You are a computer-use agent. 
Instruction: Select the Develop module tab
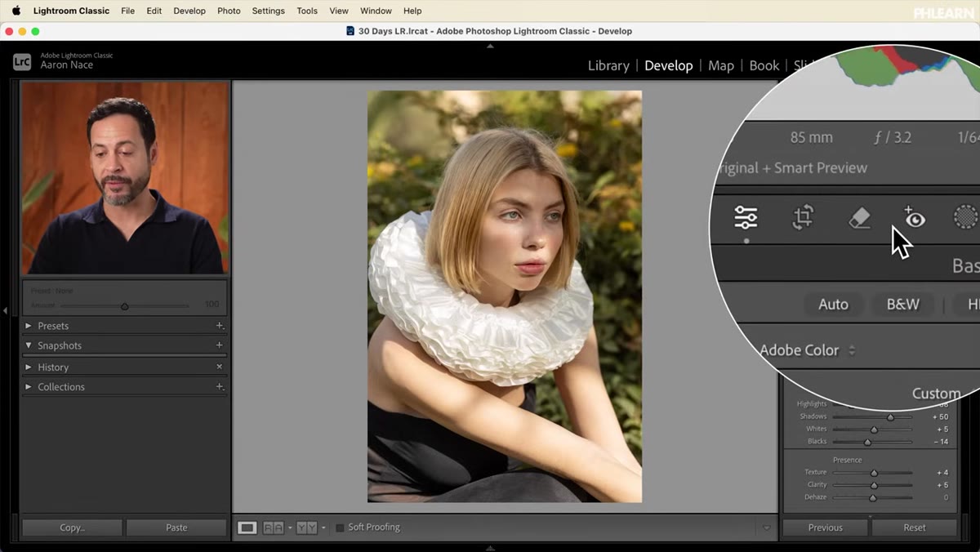point(668,65)
